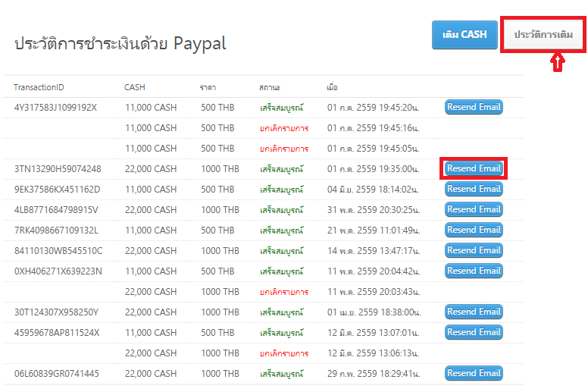Resend email for transaction 4LB8771684798915V
Viewport: 588px width, 392px height.
coord(474,209)
